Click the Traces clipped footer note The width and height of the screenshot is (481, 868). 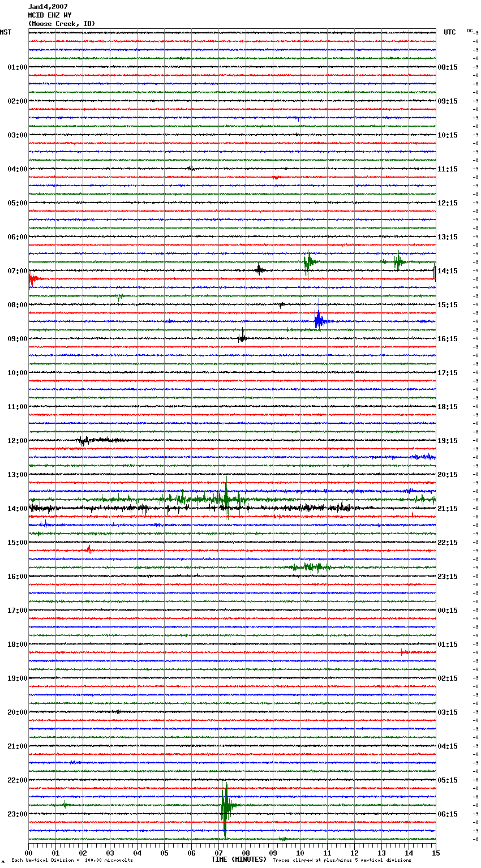click(x=342, y=860)
